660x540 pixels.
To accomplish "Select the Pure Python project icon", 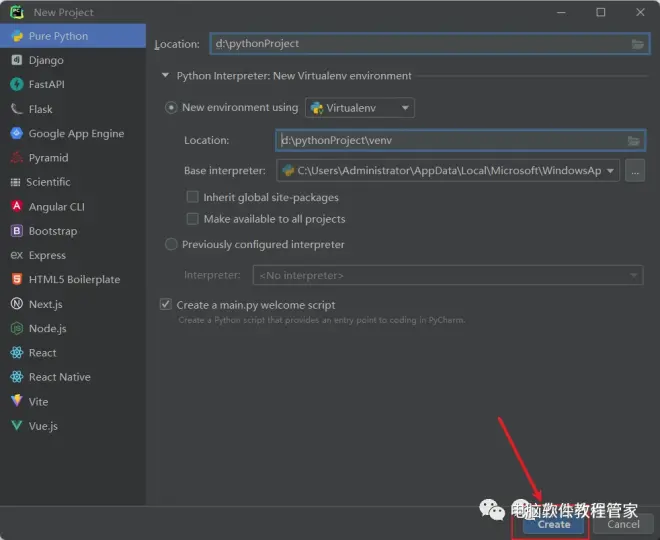I will [x=17, y=36].
